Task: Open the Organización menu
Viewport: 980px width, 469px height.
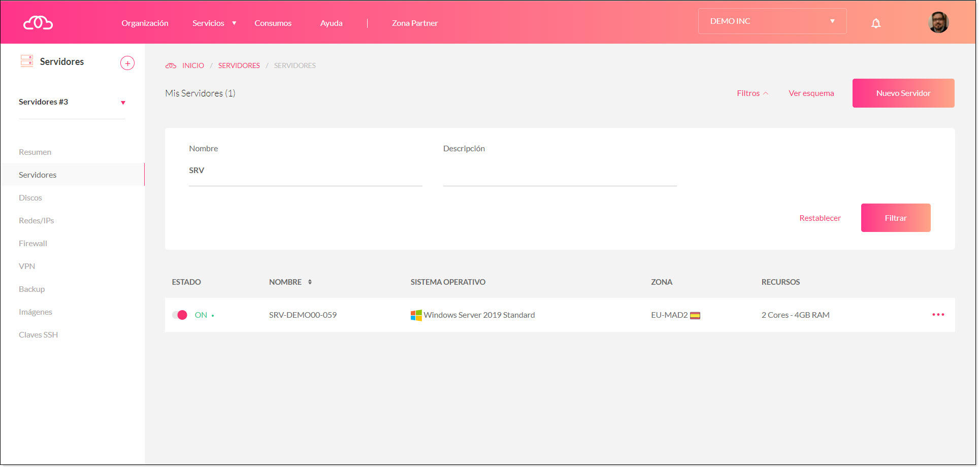Action: [x=145, y=23]
